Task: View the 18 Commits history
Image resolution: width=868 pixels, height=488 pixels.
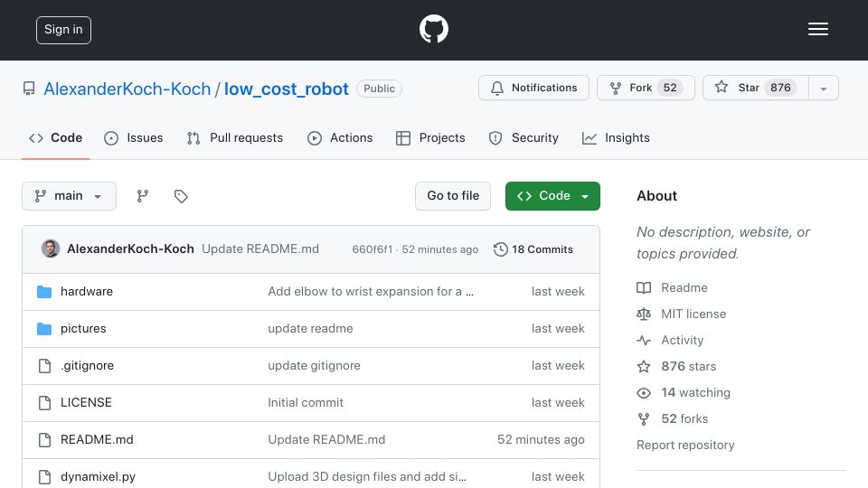Action: coord(533,249)
